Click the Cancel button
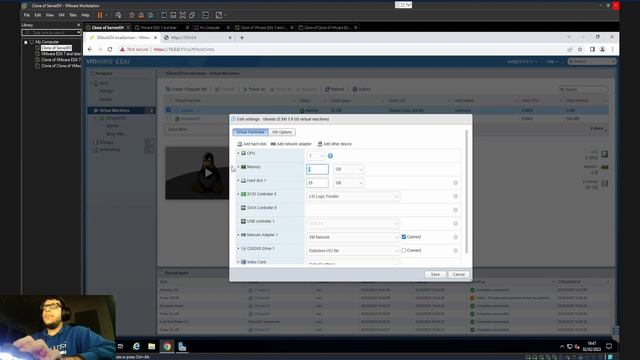This screenshot has height=360, width=640. 458,274
